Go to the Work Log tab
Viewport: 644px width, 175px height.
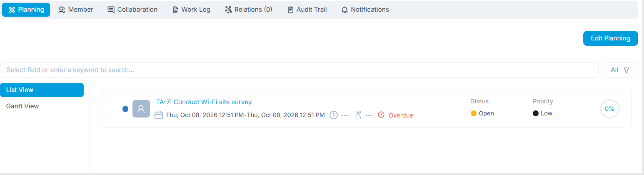(192, 10)
